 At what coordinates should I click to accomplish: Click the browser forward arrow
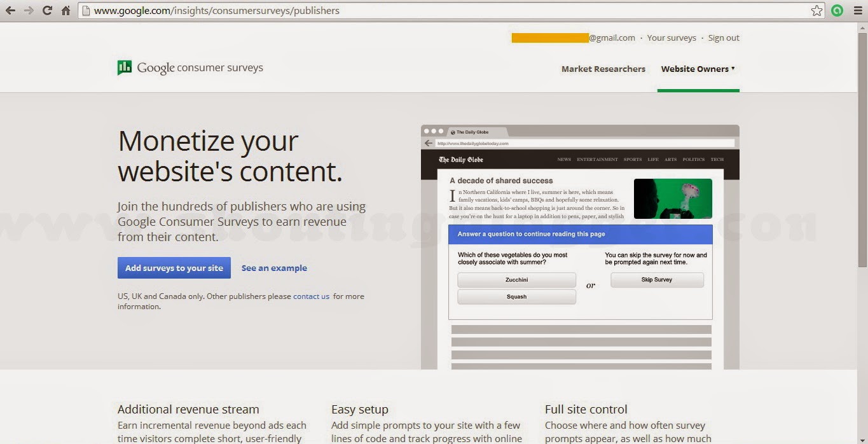[x=29, y=11]
